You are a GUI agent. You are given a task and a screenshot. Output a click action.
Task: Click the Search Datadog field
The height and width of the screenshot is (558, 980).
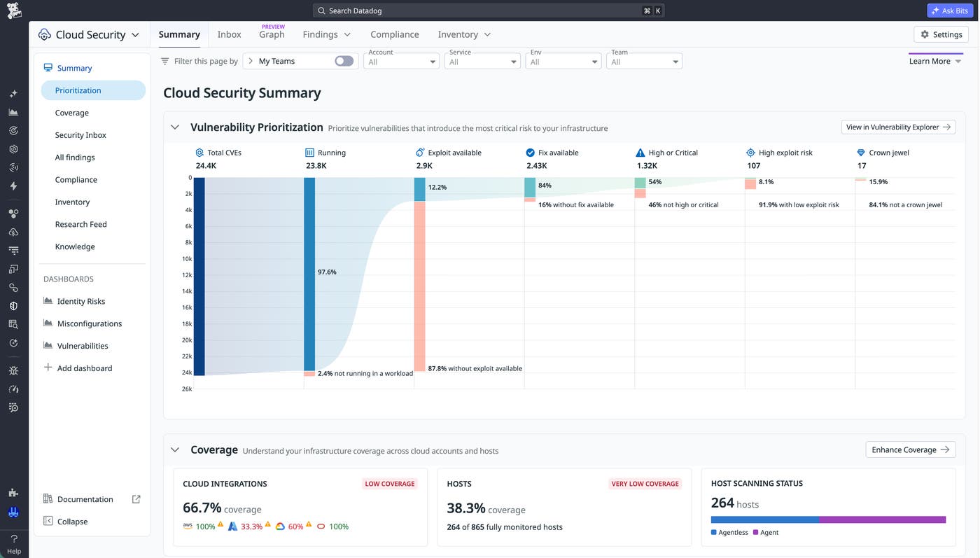(x=489, y=11)
